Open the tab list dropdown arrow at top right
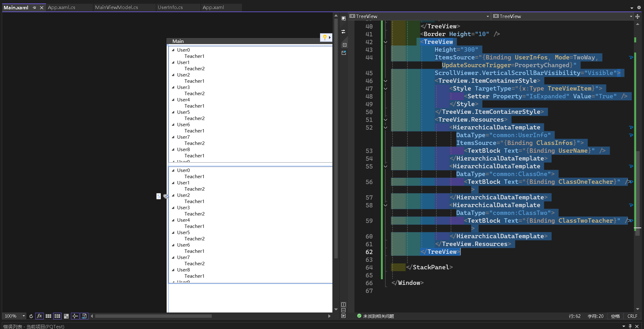This screenshot has height=329, width=644. click(x=632, y=8)
